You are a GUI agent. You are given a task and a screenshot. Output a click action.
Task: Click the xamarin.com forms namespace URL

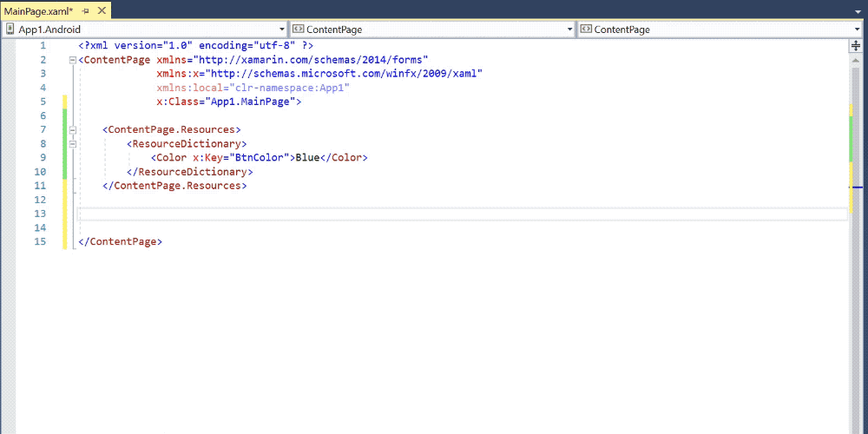click(311, 60)
